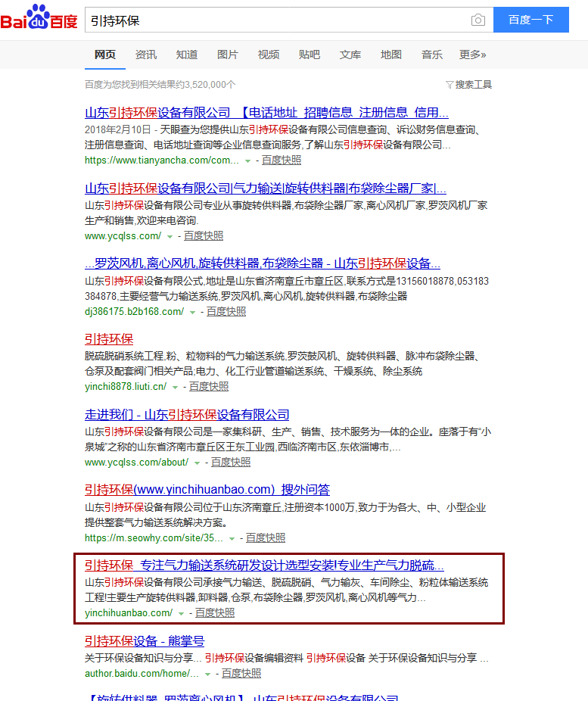The width and height of the screenshot is (588, 701).
Task: Open result 气力输送|旋转供料器|布袋除尘器厂家
Action: click(x=266, y=188)
